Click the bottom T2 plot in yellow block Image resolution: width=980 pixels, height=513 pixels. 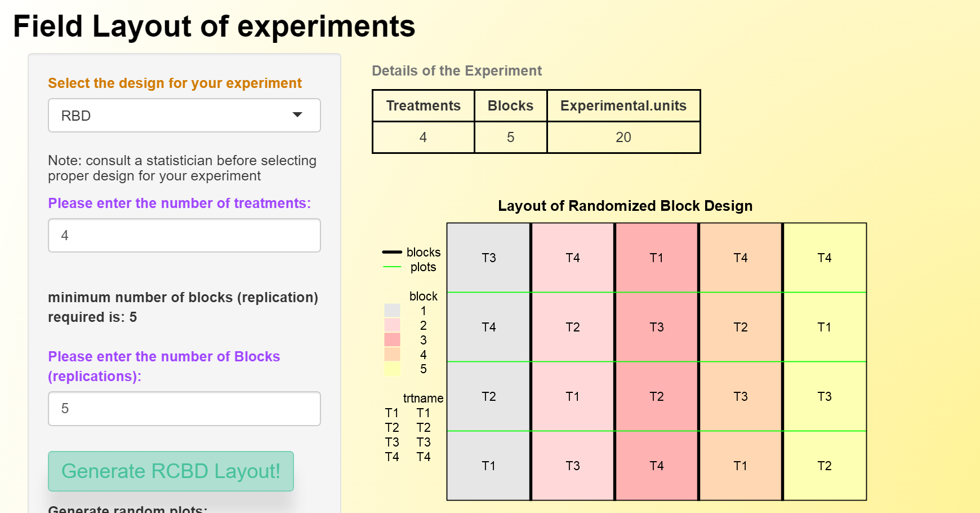[824, 466]
